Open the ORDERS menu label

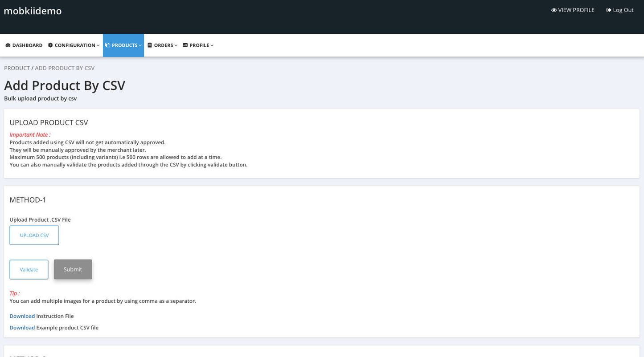[164, 45]
